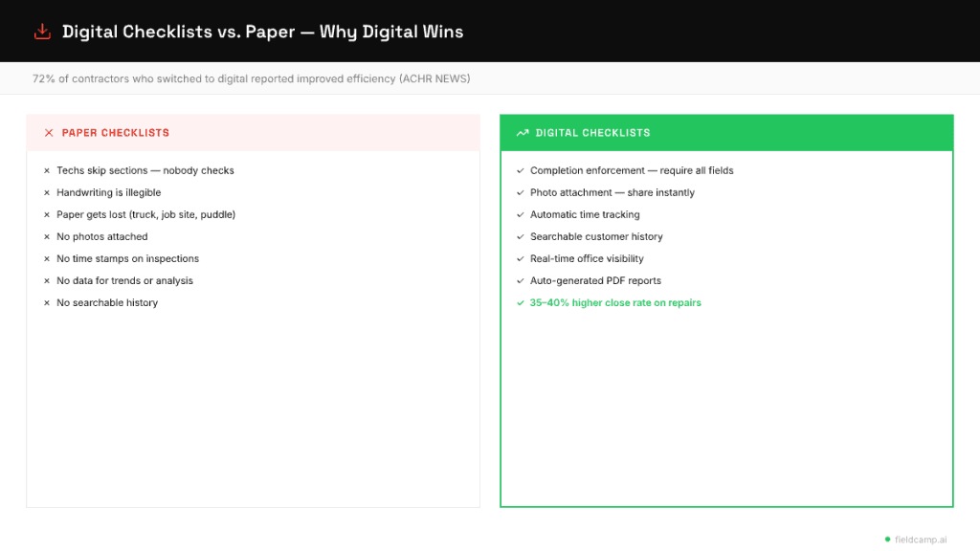
Task: Click the checkmark beside 'Auto-generated PDF reports'
Action: (520, 280)
